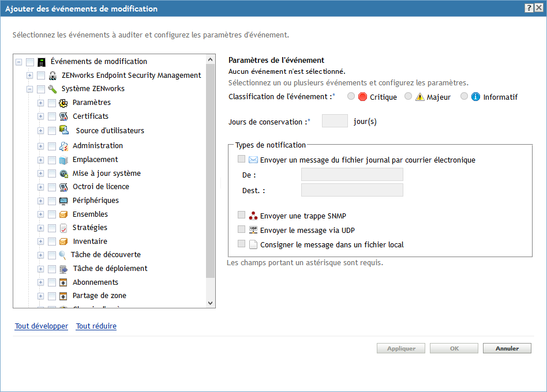Click the Mise à jour système icon
This screenshot has width=547, height=392.
click(63, 174)
